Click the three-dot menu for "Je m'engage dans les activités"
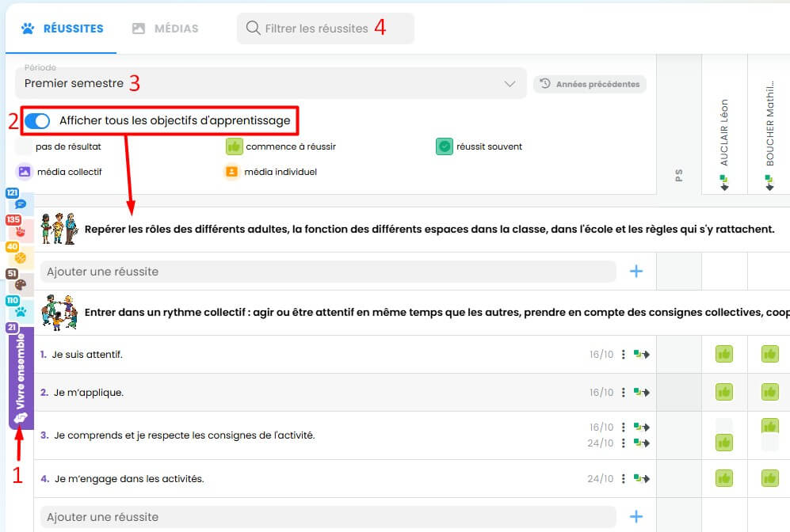 pos(624,479)
